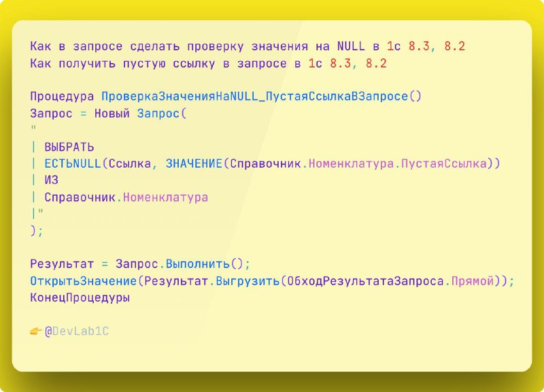Click the ЕСТЬNULL function keyword
The height and width of the screenshot is (392, 544).
point(73,163)
